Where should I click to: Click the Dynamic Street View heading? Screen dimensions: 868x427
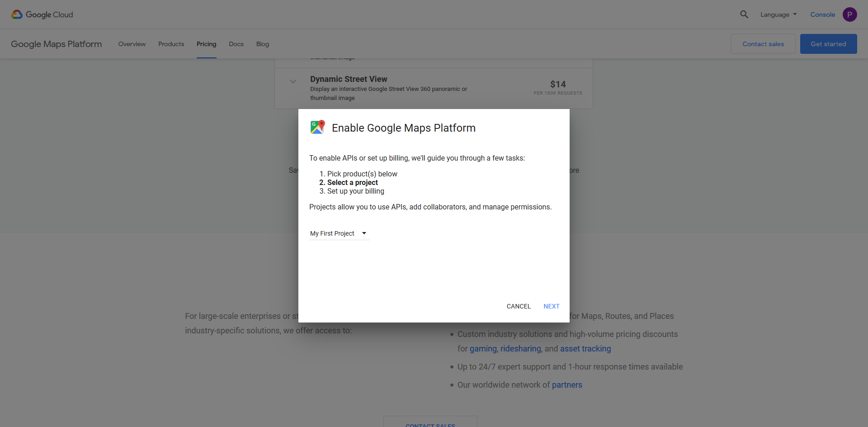(349, 79)
